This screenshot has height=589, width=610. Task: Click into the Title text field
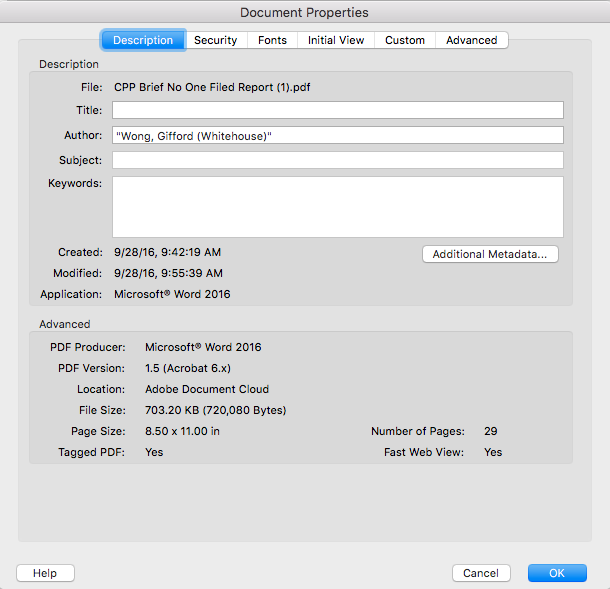point(337,110)
